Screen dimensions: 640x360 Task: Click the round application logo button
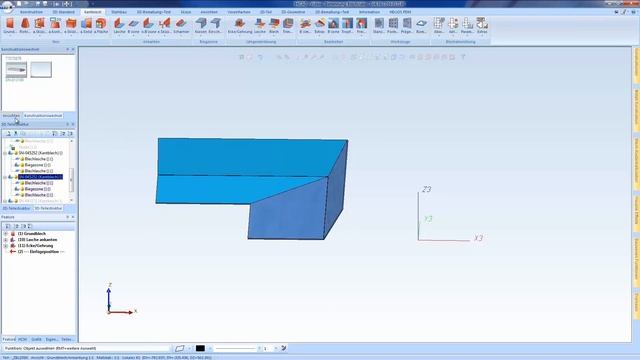(7, 6)
